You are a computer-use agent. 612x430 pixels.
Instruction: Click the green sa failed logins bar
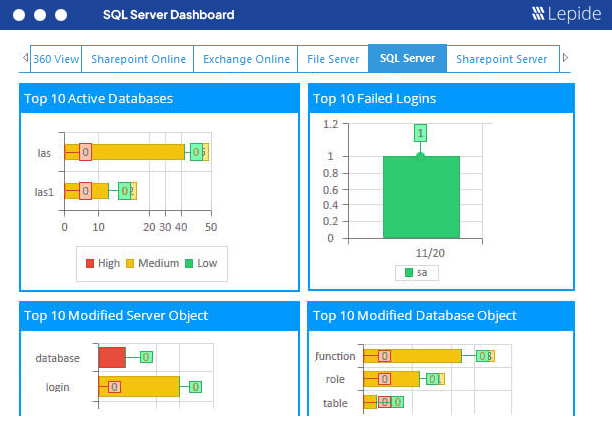coord(421,197)
